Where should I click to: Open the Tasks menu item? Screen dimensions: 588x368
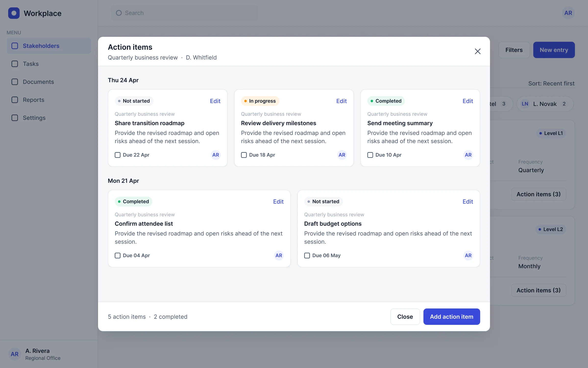(x=49, y=64)
